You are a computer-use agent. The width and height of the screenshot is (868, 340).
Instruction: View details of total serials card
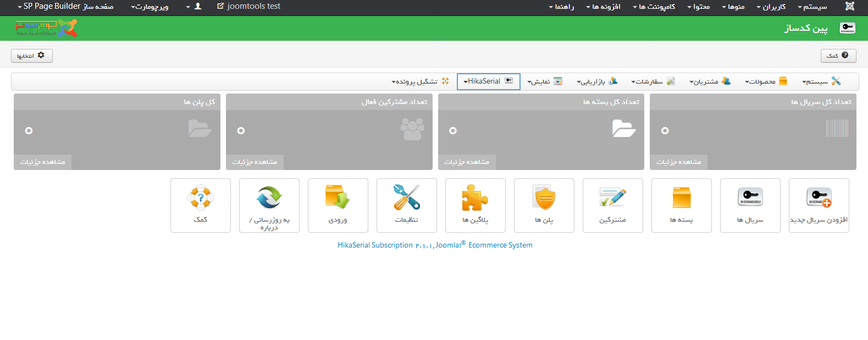[678, 162]
